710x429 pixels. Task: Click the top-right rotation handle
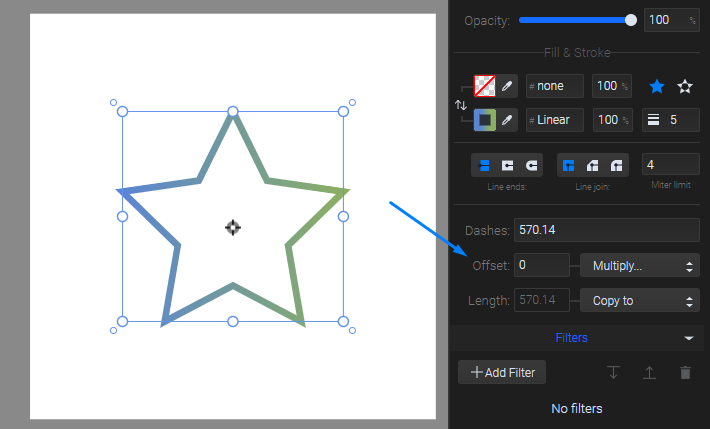(352, 103)
